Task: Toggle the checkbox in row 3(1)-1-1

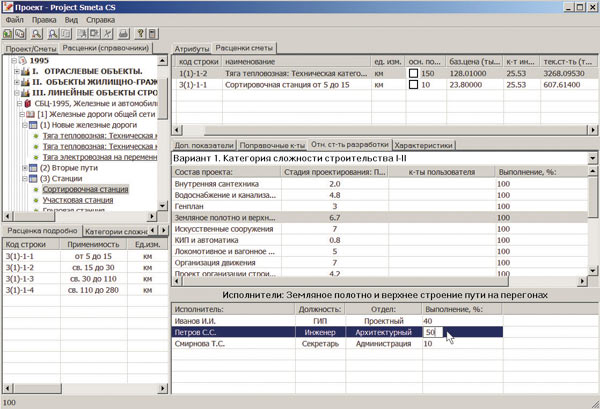Action: tap(413, 85)
